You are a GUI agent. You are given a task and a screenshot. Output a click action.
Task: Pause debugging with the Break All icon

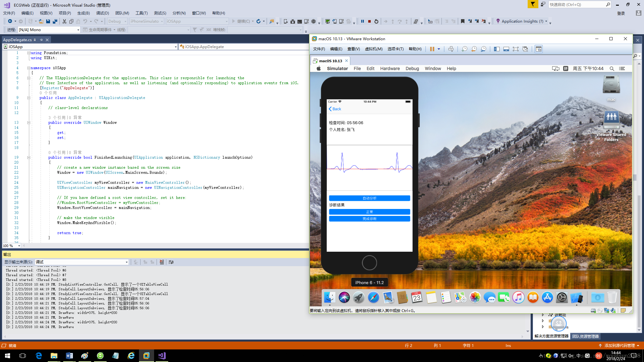363,21
